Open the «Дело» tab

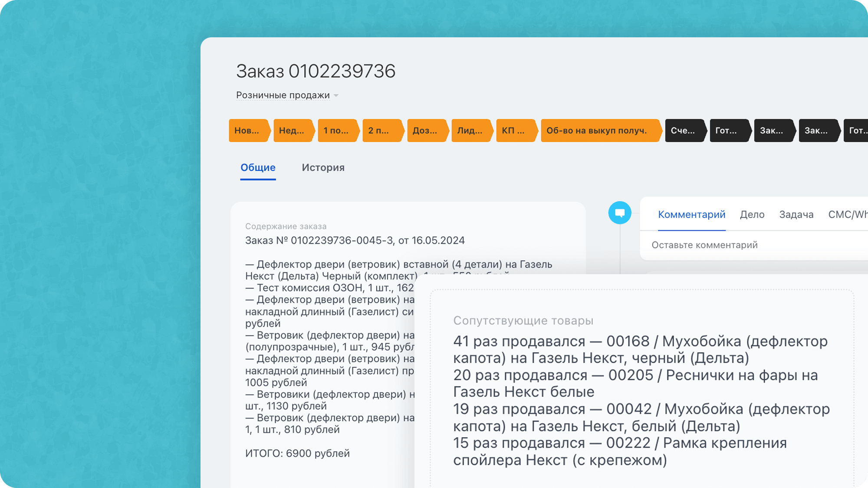(752, 214)
